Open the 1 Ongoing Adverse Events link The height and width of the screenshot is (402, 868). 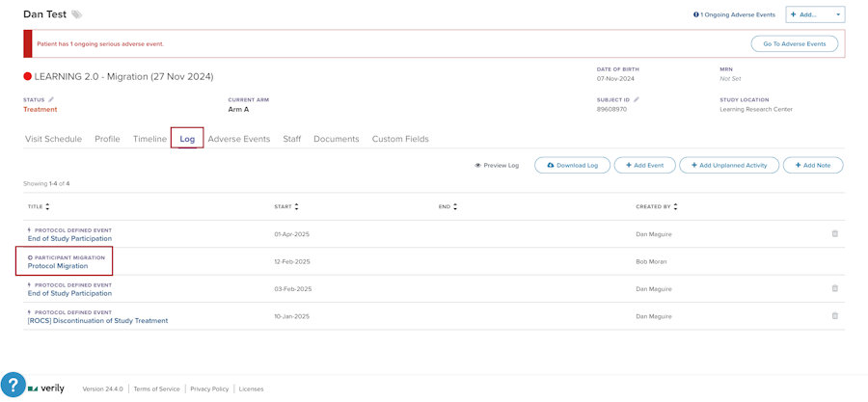[x=734, y=14]
